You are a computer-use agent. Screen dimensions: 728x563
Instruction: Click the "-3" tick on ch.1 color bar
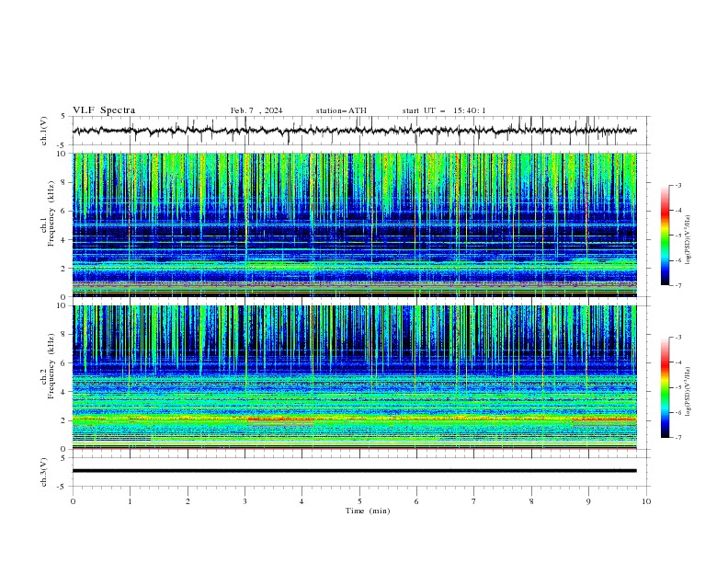tap(678, 185)
